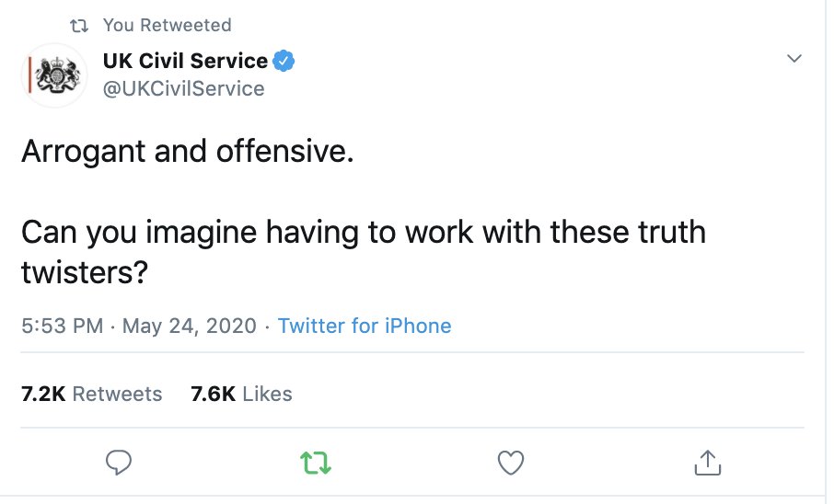
Task: Like the tweet with the heart icon
Action: pos(511,463)
